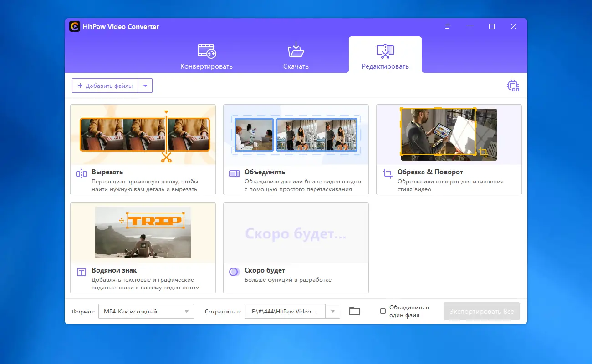Click the Объединить merge icon
592x364 pixels.
point(235,173)
